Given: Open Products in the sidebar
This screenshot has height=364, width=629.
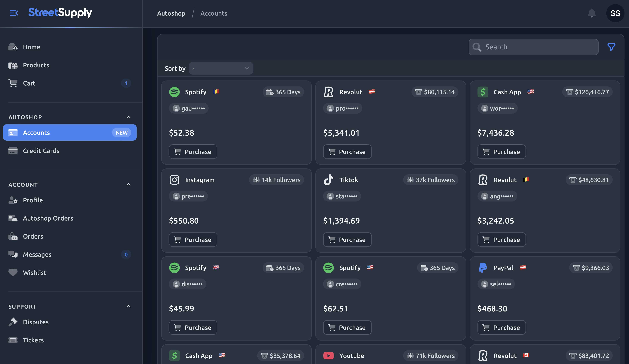Looking at the screenshot, I should tap(70, 65).
